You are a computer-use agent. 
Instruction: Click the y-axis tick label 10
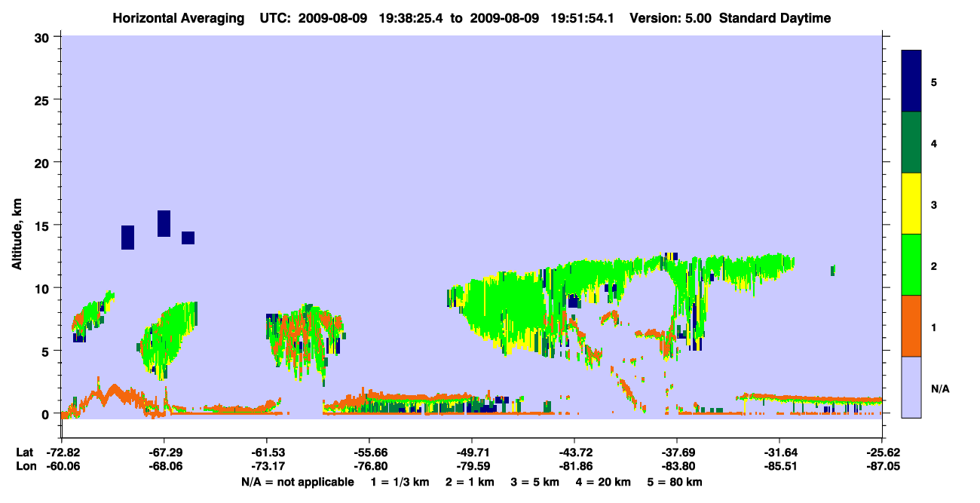tap(44, 288)
